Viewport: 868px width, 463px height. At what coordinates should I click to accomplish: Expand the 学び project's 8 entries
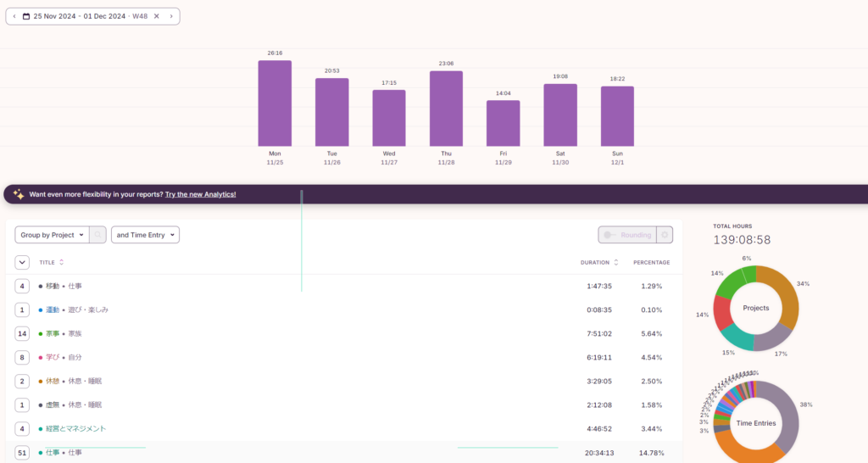pyautogui.click(x=22, y=357)
